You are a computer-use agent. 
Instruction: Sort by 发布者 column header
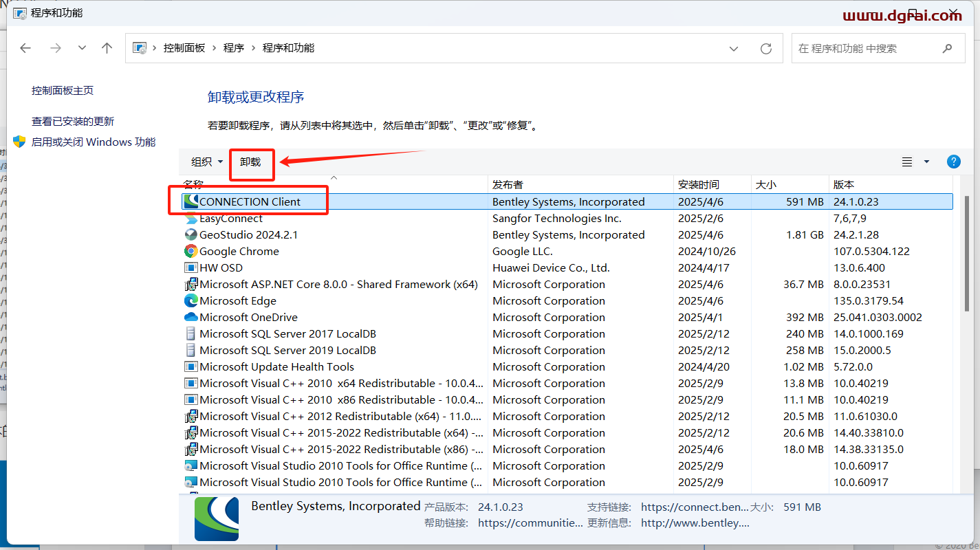[x=581, y=184]
